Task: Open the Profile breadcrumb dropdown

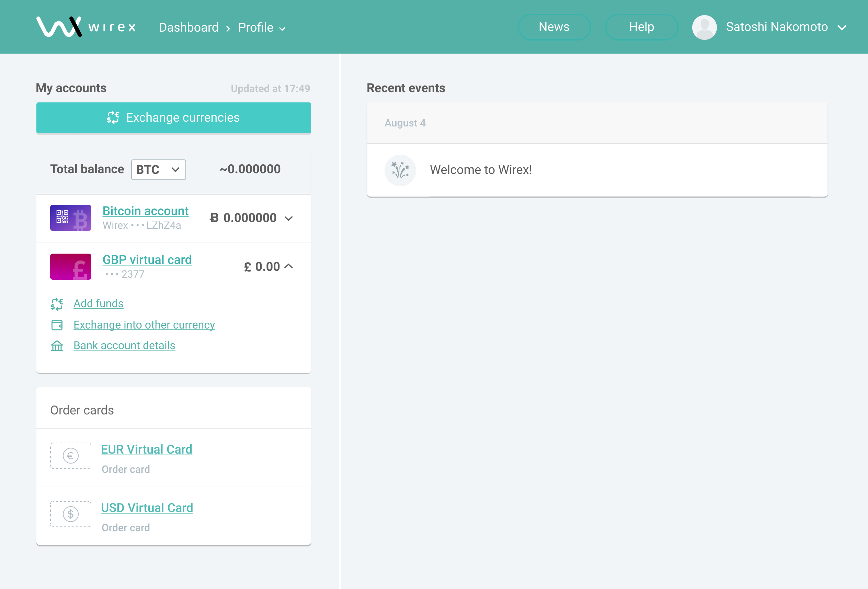Action: [262, 27]
